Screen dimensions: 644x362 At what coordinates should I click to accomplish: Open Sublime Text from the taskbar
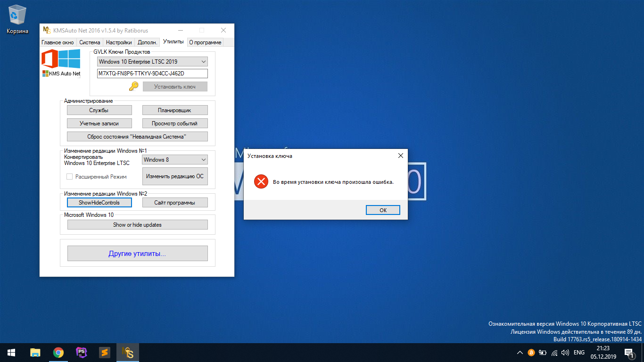click(x=105, y=353)
